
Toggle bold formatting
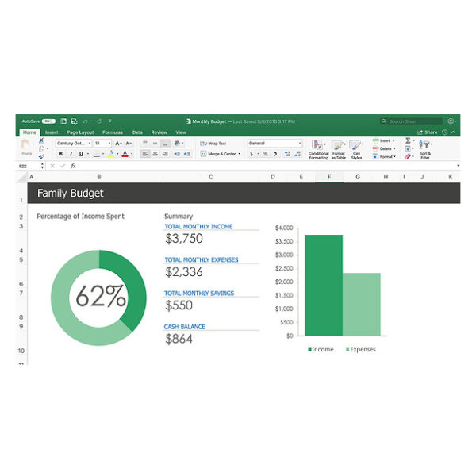tap(60, 154)
